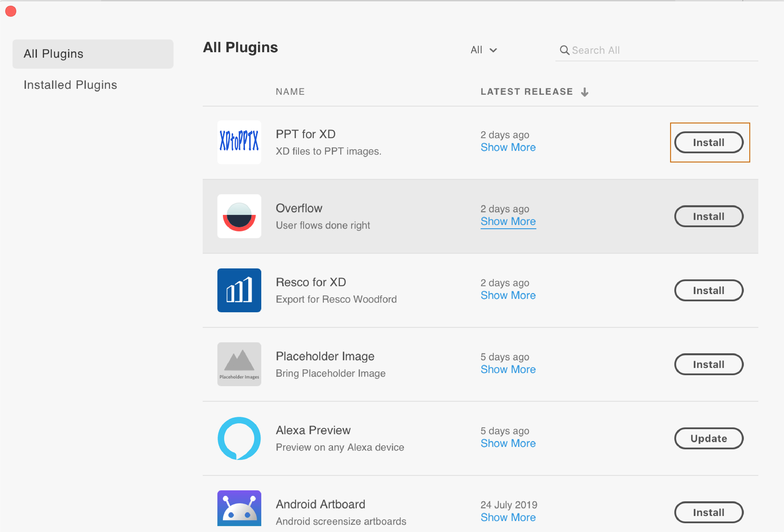The image size is (784, 532).
Task: Select the Resco for XD icon
Action: click(x=239, y=290)
